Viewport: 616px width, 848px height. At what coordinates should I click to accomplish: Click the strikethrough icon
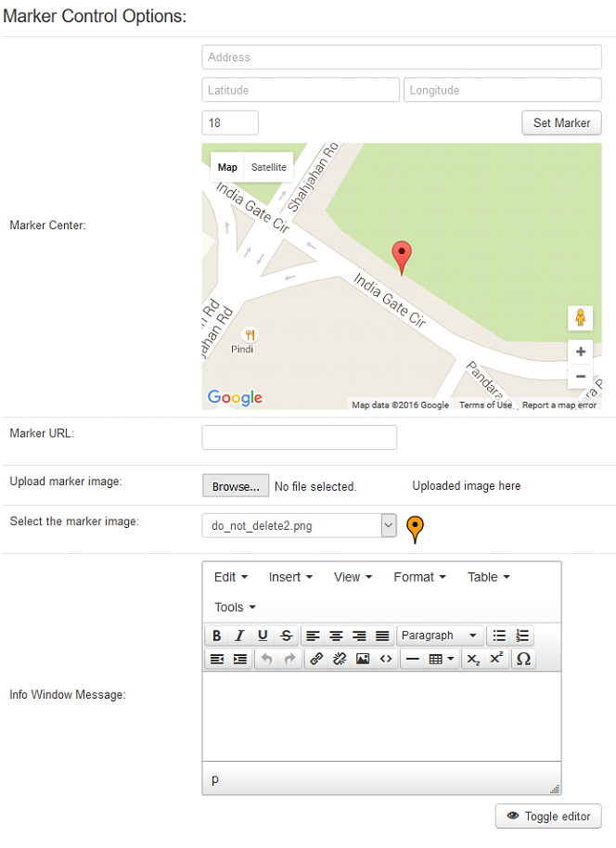pyautogui.click(x=287, y=636)
